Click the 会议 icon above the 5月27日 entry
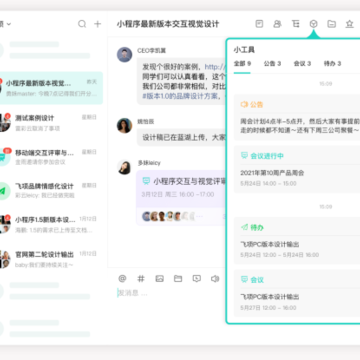 coord(244,280)
